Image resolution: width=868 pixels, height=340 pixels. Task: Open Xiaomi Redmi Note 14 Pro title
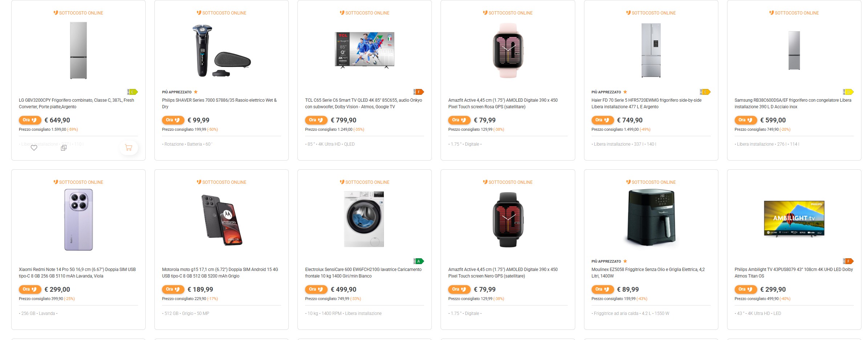[x=77, y=272]
